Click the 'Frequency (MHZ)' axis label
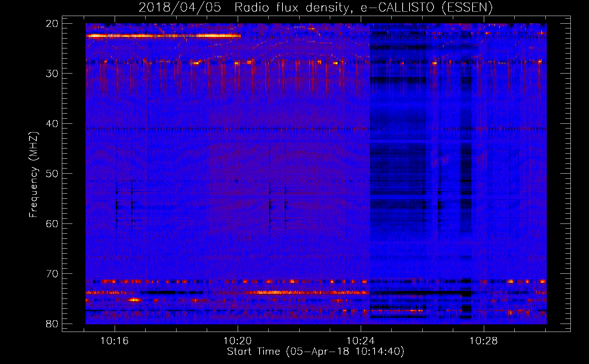The height and width of the screenshot is (364, 589). click(33, 175)
